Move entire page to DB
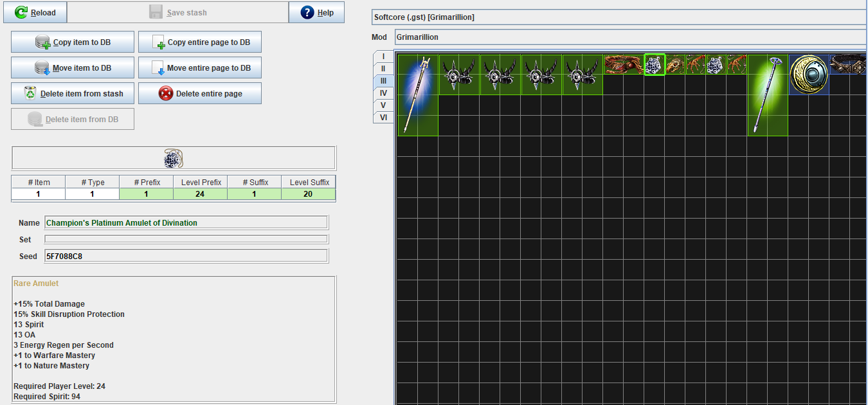Viewport: 868px width, 405px height. 200,68
